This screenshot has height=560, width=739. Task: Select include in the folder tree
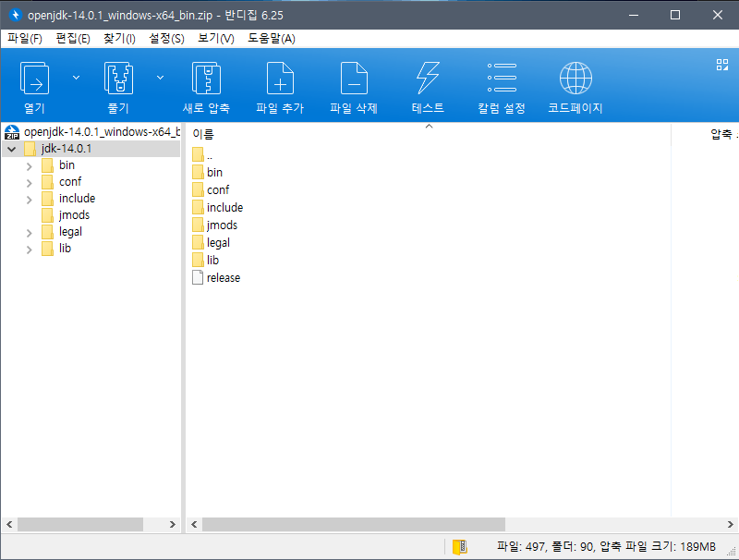point(78,199)
